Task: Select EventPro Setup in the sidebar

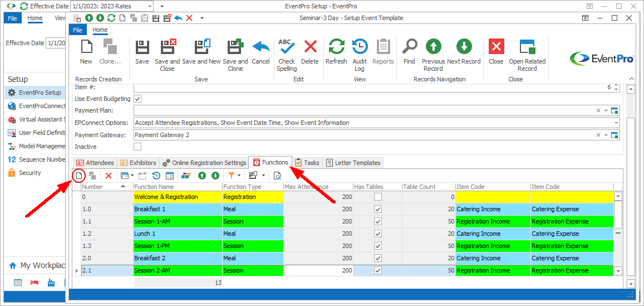Action: pyautogui.click(x=35, y=93)
